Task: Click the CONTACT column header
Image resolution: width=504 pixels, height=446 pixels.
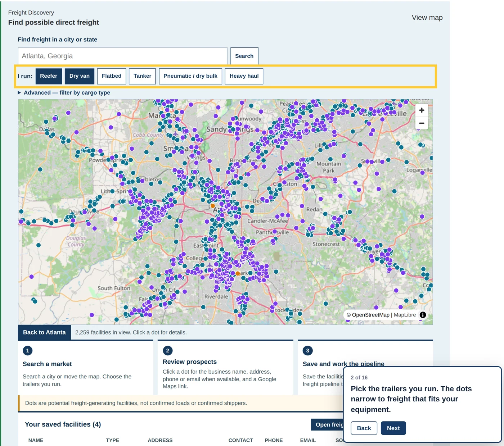Action: coord(241,440)
